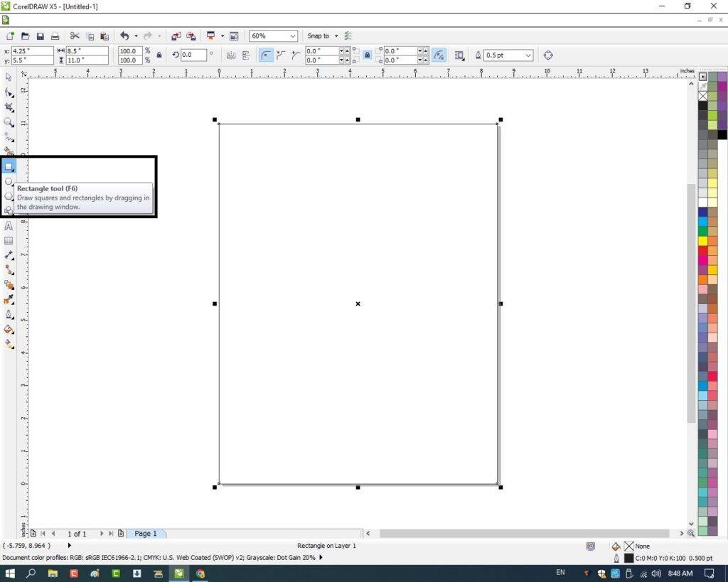The width and height of the screenshot is (728, 582).
Task: Pick the black swatch in color palette
Action: pos(703,106)
